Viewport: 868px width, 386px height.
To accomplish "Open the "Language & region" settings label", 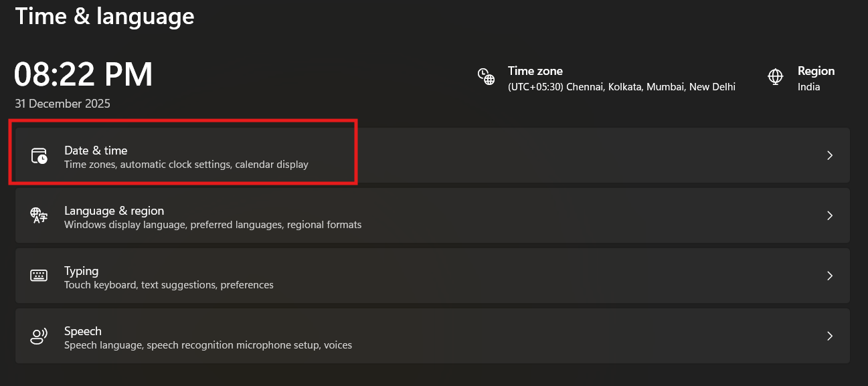I will coord(114,211).
